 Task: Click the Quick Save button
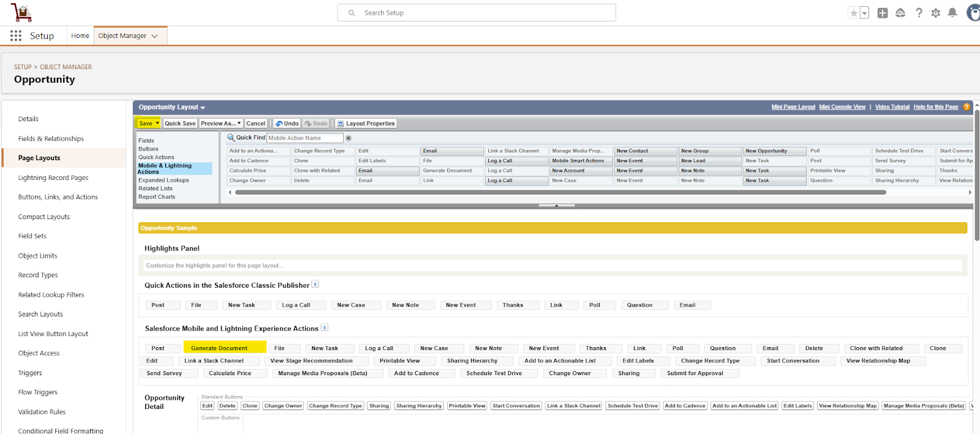(x=180, y=124)
